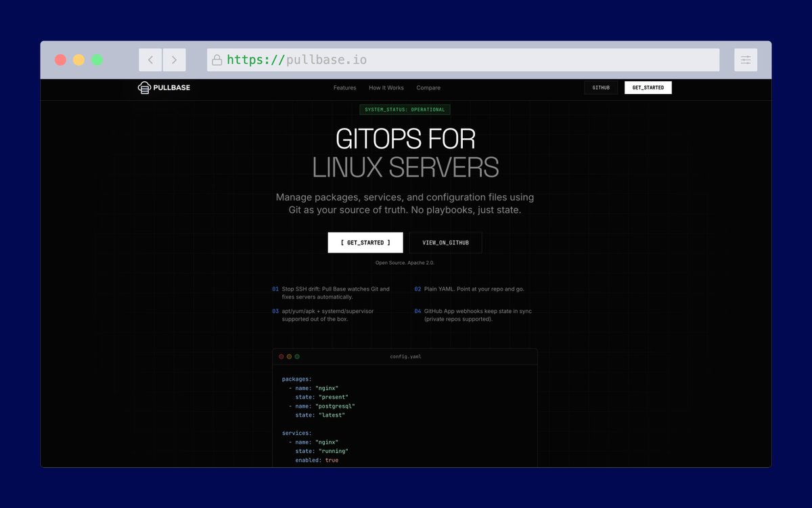Open the browser controls icon on the right

coord(746,60)
